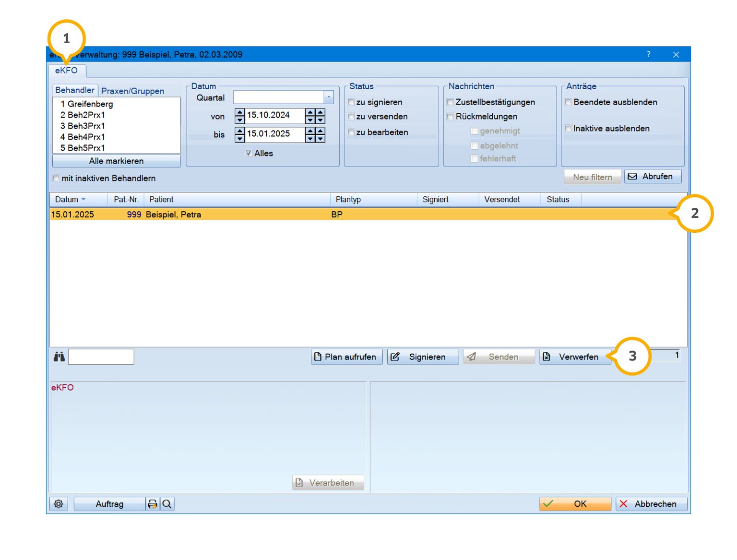Retrieve messages with Abrufen envelope button
The width and height of the screenshot is (737, 560).
(x=653, y=177)
